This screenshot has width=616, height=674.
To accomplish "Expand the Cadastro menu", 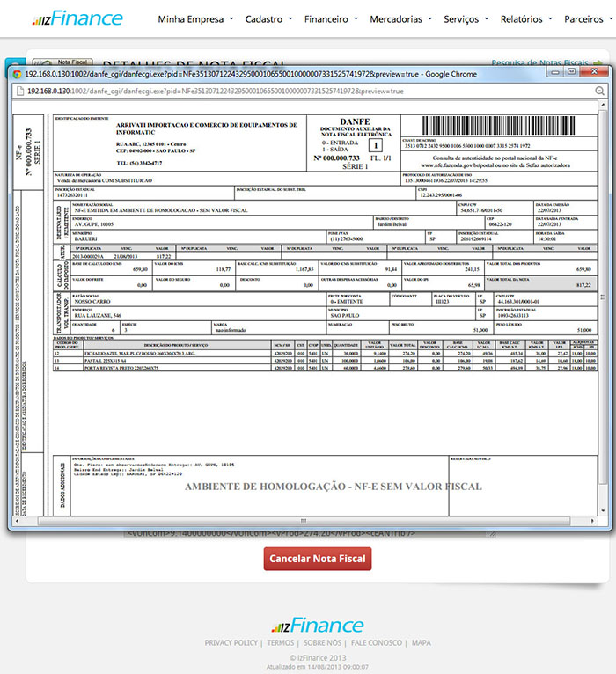I will point(268,18).
